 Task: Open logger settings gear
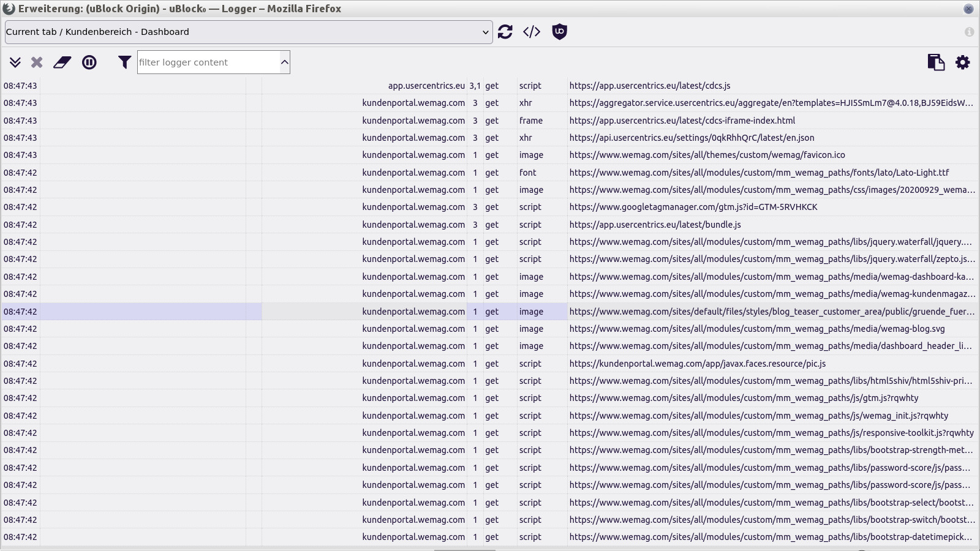click(x=963, y=62)
